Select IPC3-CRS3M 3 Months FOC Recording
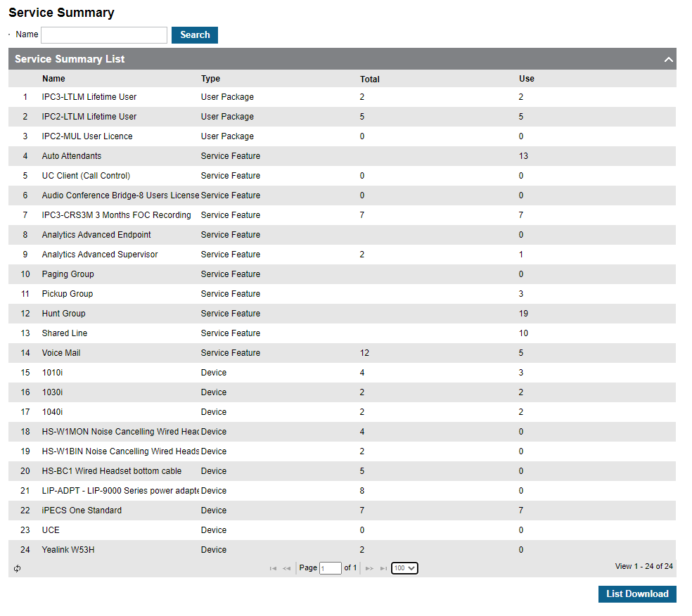 pyautogui.click(x=342, y=215)
